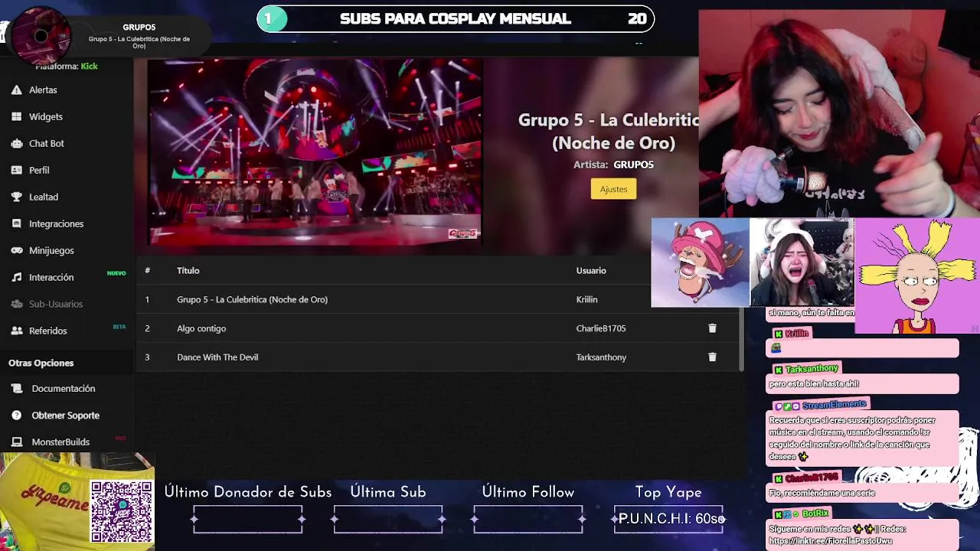Click the MonsterBuilds laptop icon
This screenshot has height=551, width=980.
(16, 442)
